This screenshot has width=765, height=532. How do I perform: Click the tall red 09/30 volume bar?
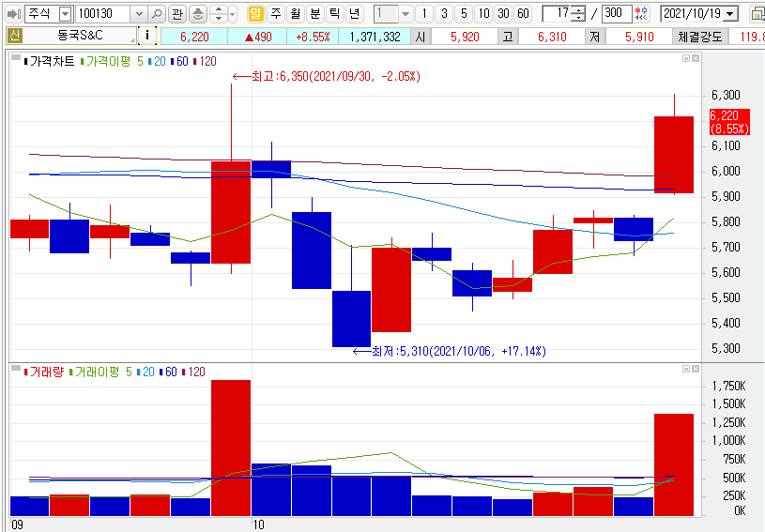231,448
